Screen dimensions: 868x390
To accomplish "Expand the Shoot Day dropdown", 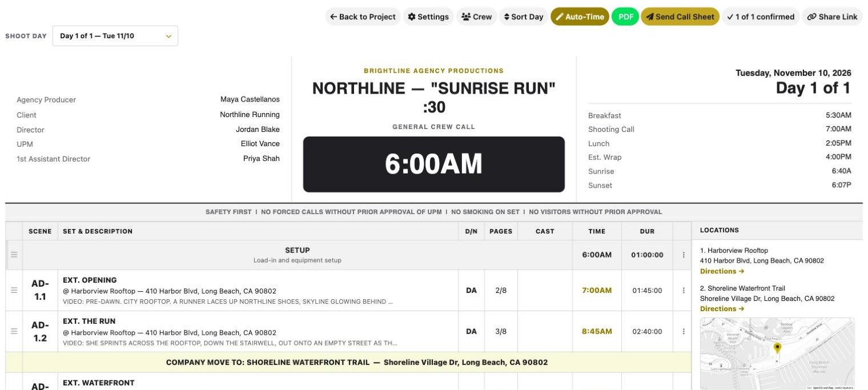I will pos(115,36).
